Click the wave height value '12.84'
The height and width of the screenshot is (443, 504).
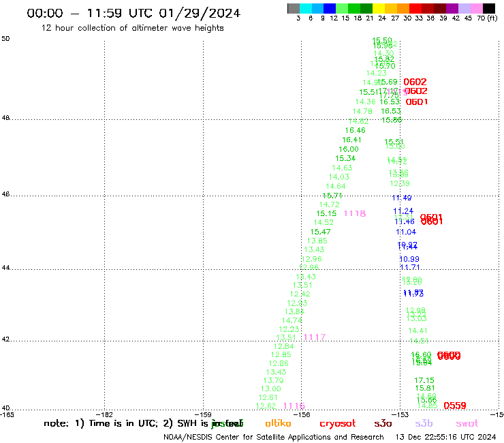point(283,346)
